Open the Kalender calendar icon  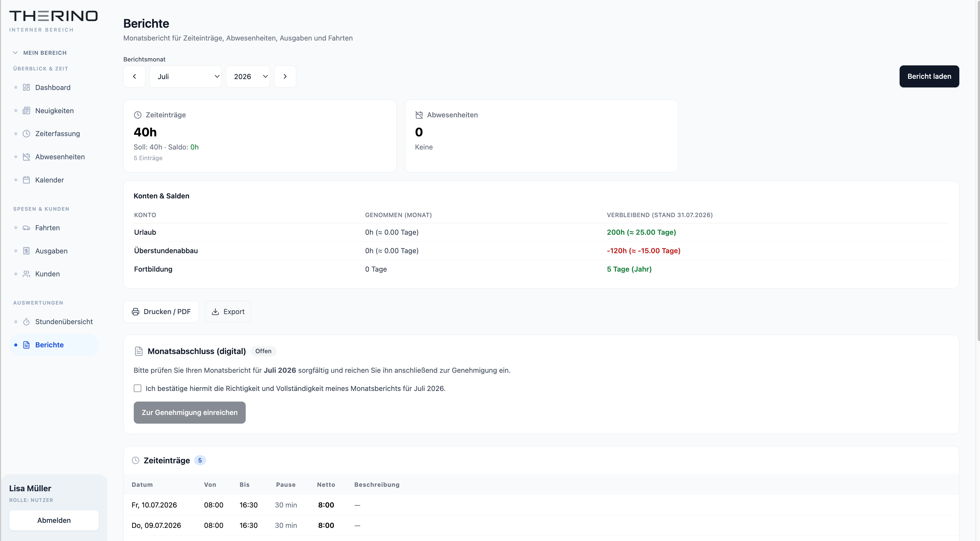26,180
